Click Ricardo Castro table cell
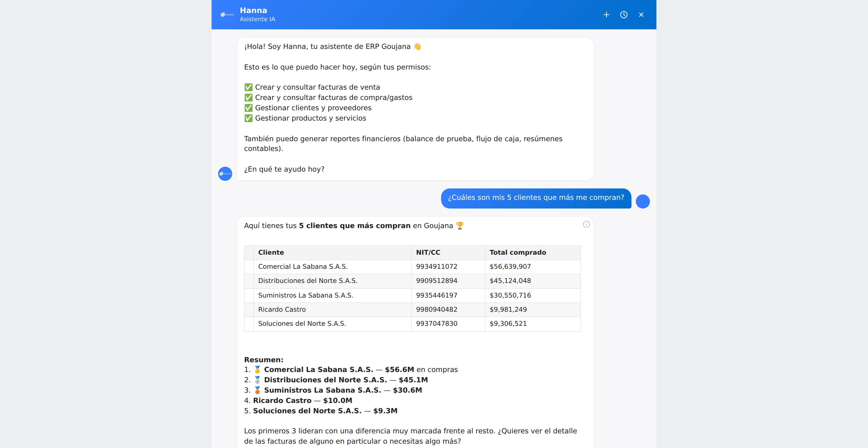 pyautogui.click(x=332, y=310)
